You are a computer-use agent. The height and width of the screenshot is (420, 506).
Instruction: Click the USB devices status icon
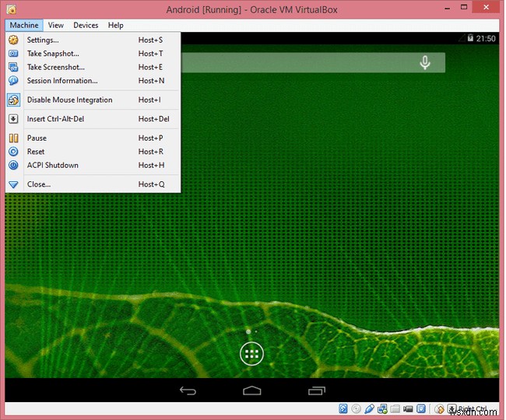click(369, 408)
